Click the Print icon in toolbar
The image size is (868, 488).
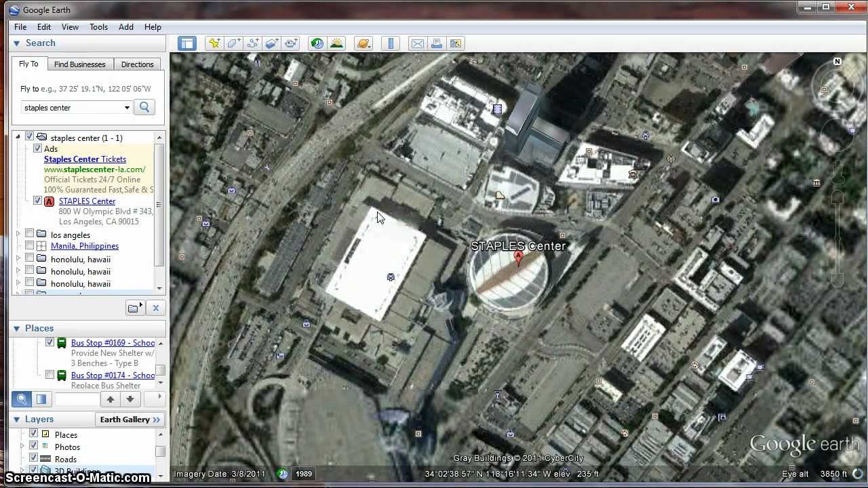(x=437, y=43)
